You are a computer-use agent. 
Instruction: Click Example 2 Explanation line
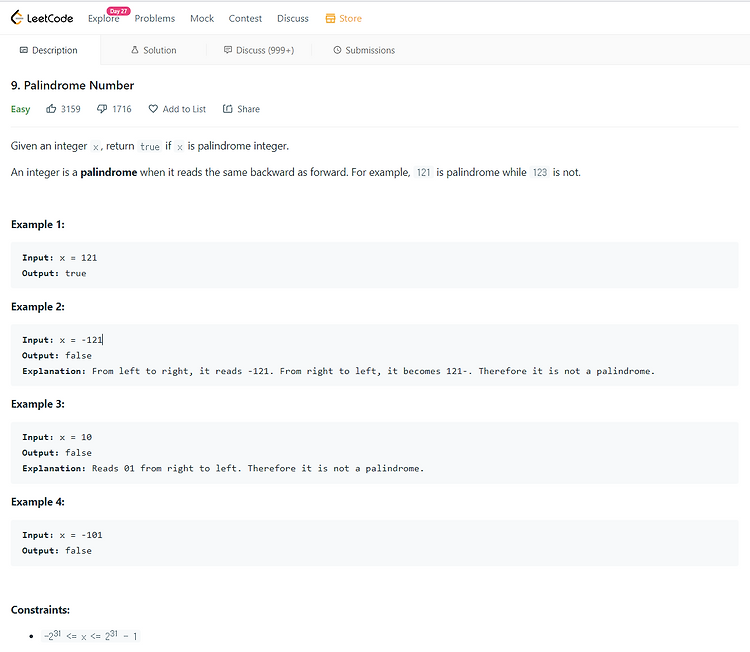click(338, 371)
